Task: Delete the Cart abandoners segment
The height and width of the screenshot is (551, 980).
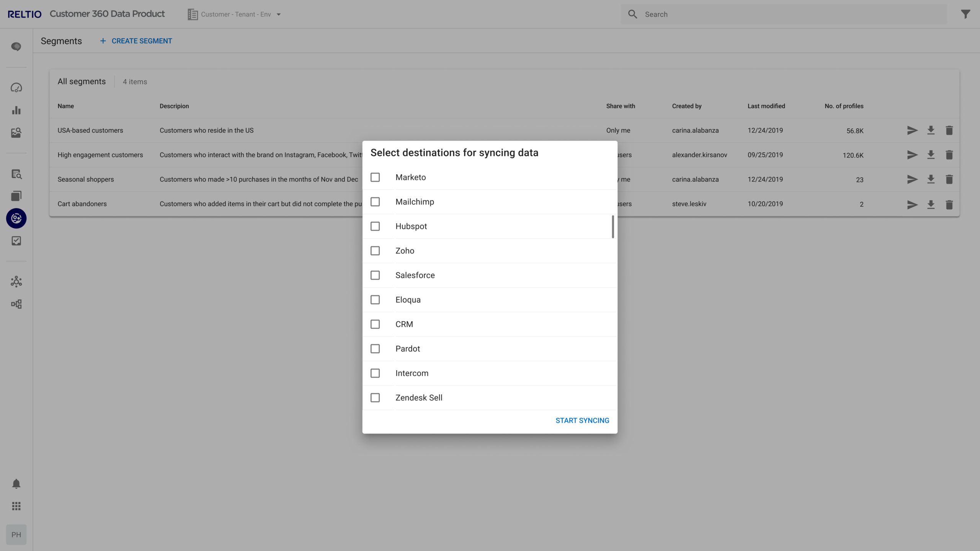Action: click(949, 205)
